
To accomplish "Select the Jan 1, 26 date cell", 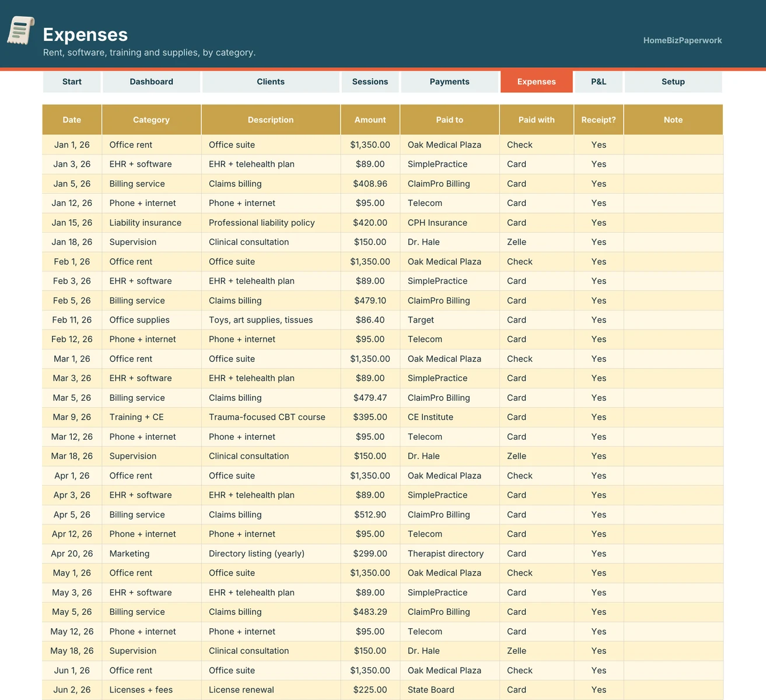I will coord(72,145).
